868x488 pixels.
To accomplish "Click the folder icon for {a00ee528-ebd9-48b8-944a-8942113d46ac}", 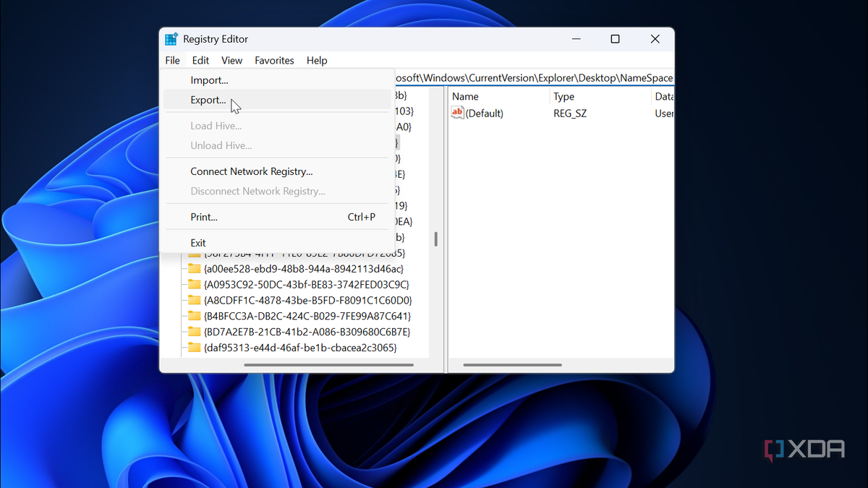I will pyautogui.click(x=194, y=269).
